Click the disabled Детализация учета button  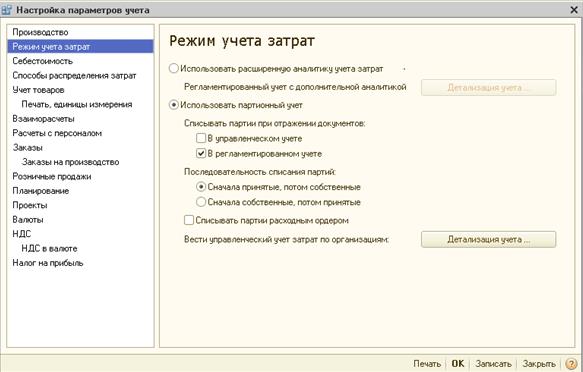489,88
